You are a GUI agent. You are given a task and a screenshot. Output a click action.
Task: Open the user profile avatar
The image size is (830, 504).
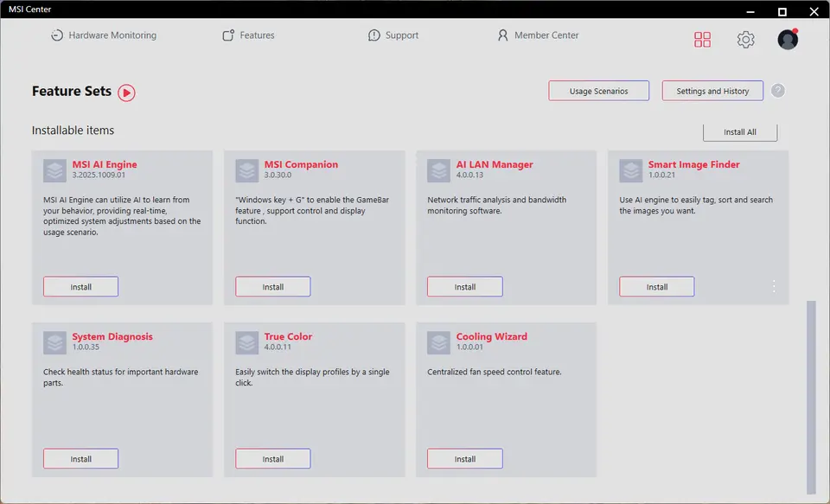787,40
